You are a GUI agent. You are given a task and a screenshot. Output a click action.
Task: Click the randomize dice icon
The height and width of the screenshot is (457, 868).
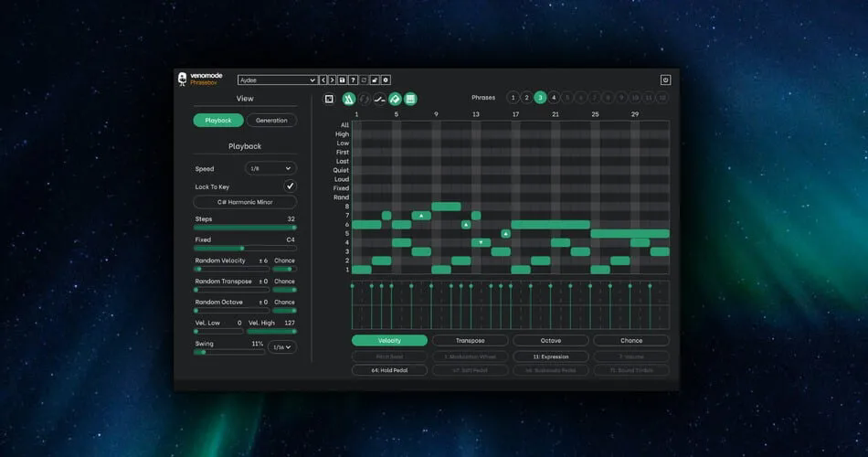click(x=329, y=99)
